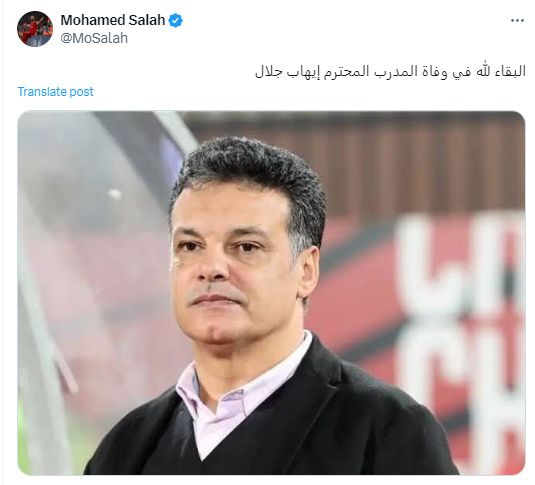Click the Mohamed Salah display name

click(113, 20)
